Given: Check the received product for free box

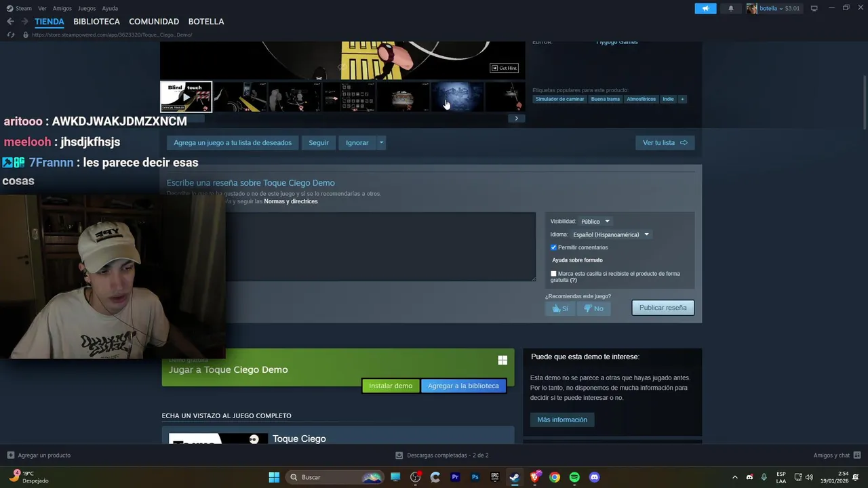Looking at the screenshot, I should [553, 274].
